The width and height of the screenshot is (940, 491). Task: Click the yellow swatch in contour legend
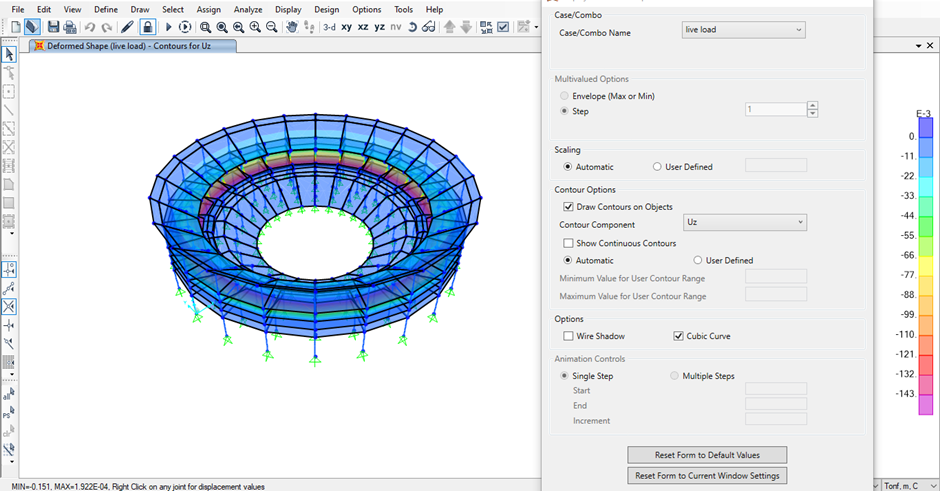926,266
